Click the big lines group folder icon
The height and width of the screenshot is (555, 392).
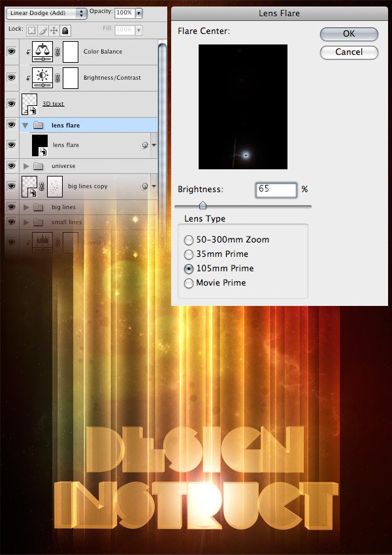click(38, 207)
